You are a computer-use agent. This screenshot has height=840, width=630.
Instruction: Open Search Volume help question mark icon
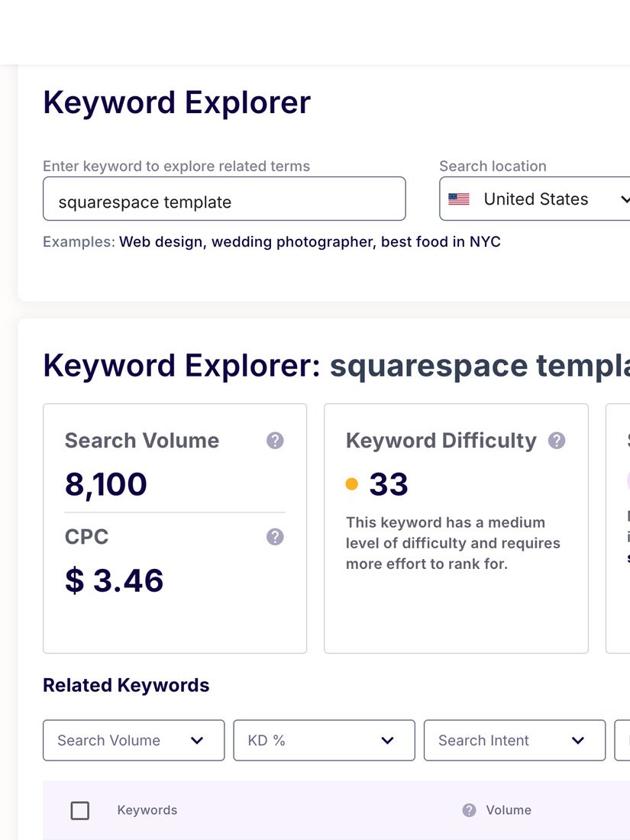pos(275,441)
